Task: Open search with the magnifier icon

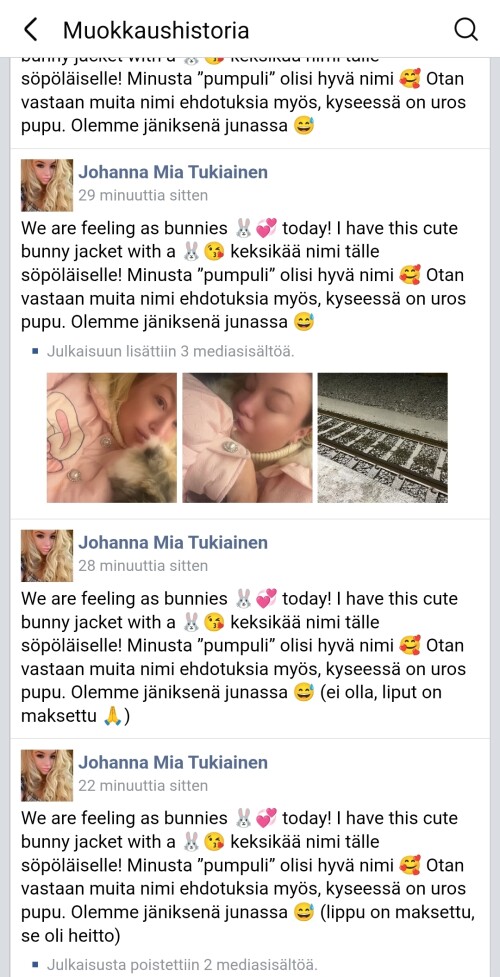Action: coord(465,29)
